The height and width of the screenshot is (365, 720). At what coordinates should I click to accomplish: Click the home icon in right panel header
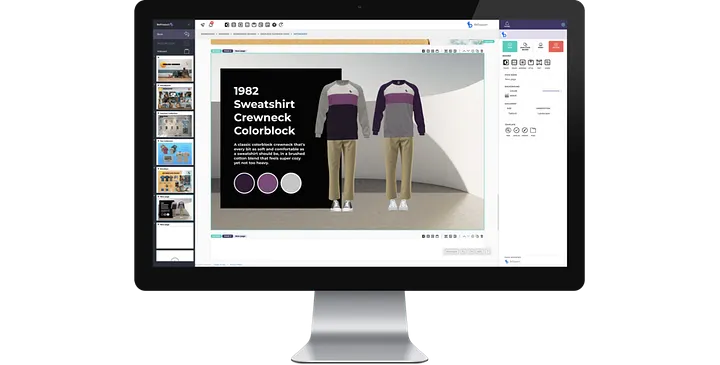click(x=507, y=24)
